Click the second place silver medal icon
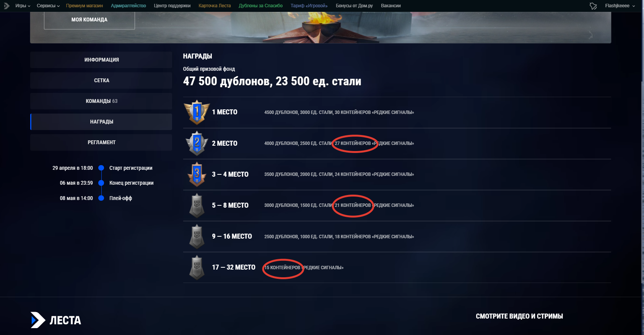Image resolution: width=644 pixels, height=335 pixels. [197, 143]
